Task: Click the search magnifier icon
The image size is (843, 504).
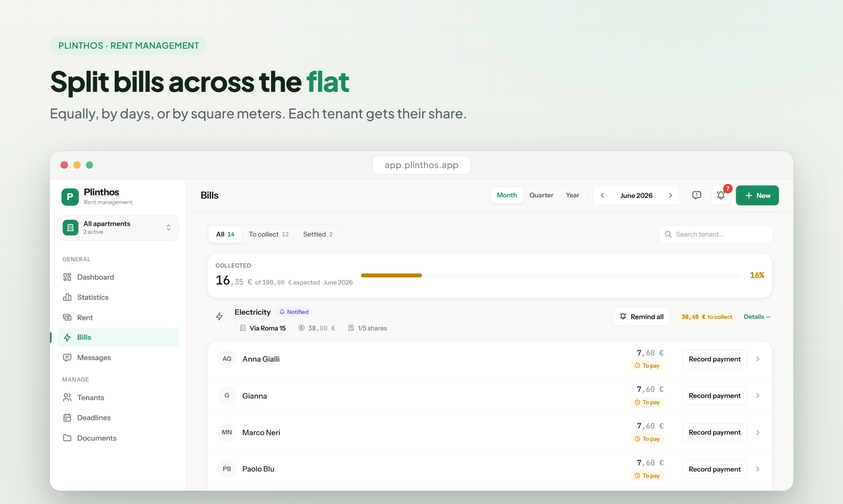Action: tap(668, 234)
